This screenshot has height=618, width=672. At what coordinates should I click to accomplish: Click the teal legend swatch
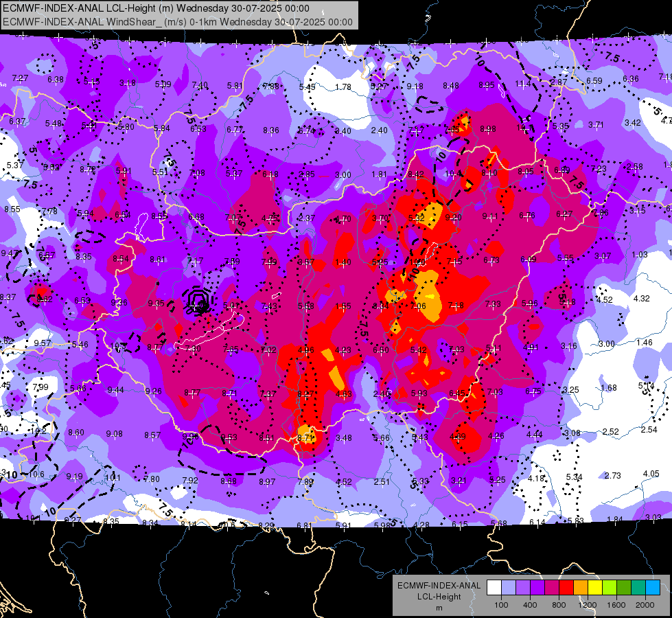coord(638,588)
